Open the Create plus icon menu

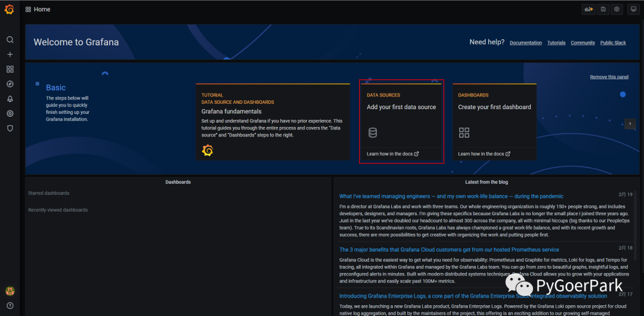[10, 55]
